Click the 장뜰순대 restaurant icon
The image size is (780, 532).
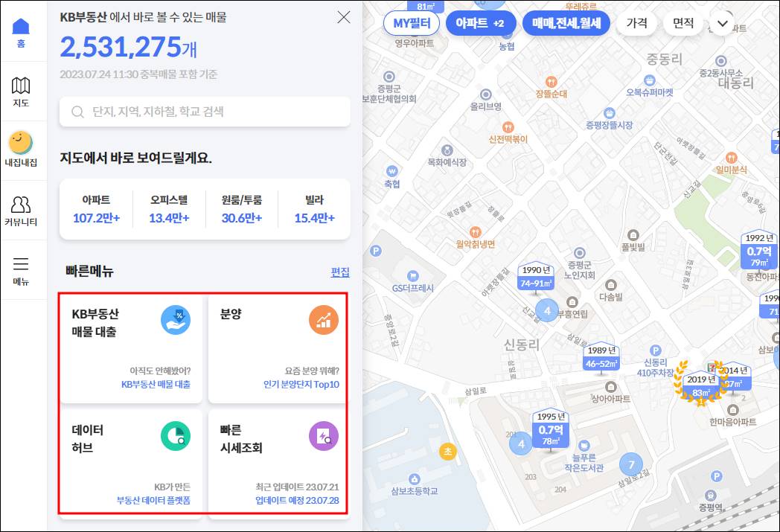pyautogui.click(x=551, y=82)
